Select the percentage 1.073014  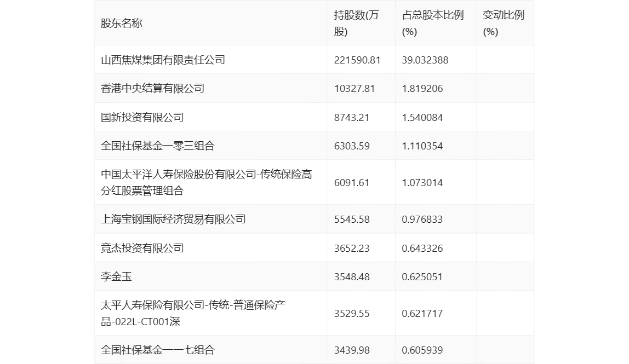tap(422, 183)
